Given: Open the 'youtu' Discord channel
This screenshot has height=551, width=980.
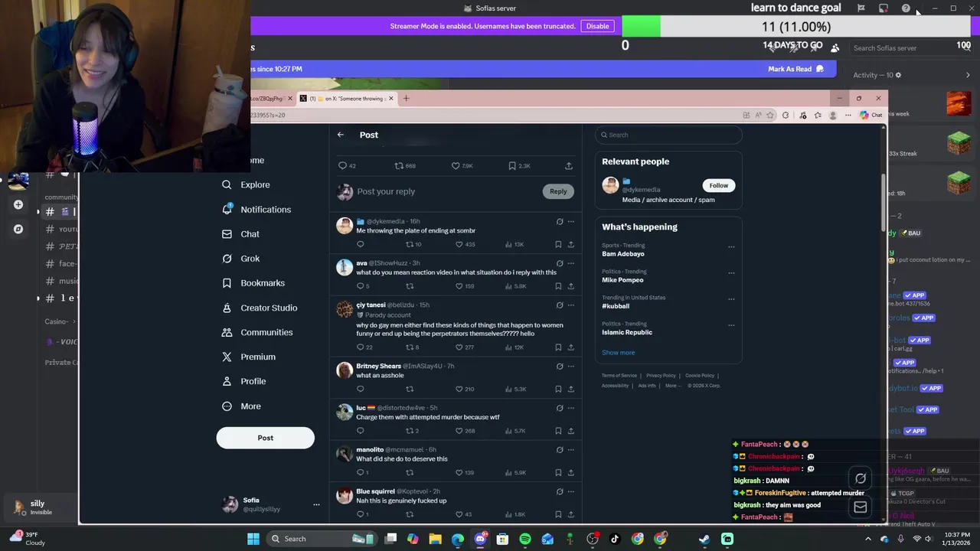Looking at the screenshot, I should [x=62, y=229].
